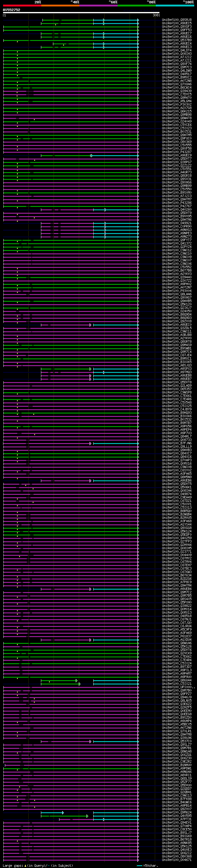Open hit UniRef100_A9UEC7

(x=177, y=33)
